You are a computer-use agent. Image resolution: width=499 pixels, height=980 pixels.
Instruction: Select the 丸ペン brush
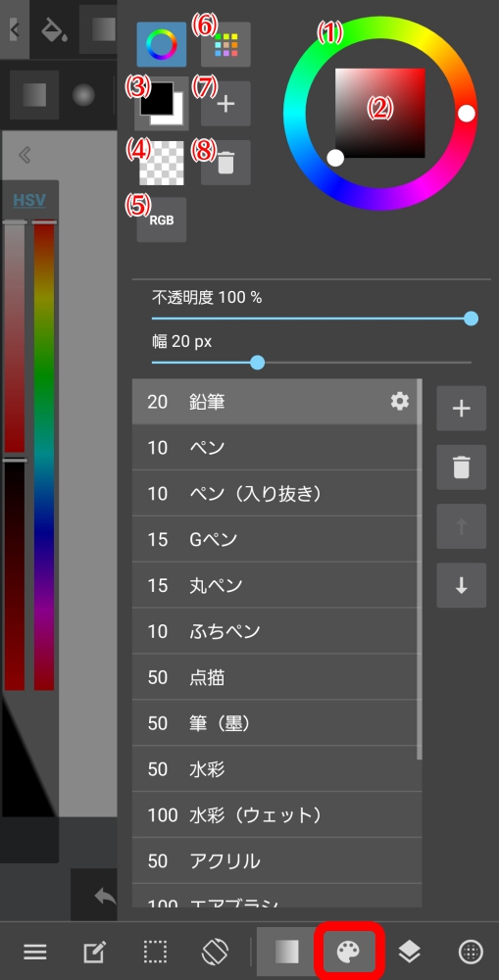pos(276,586)
